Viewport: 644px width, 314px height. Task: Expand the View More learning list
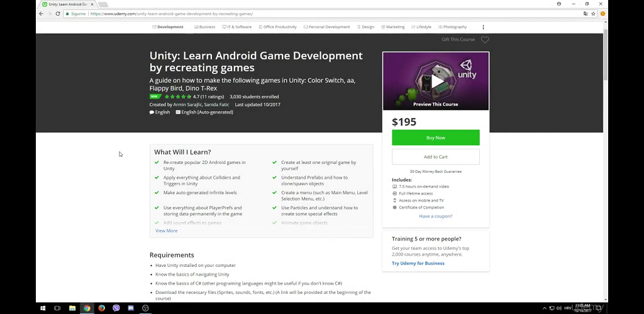[x=167, y=230]
